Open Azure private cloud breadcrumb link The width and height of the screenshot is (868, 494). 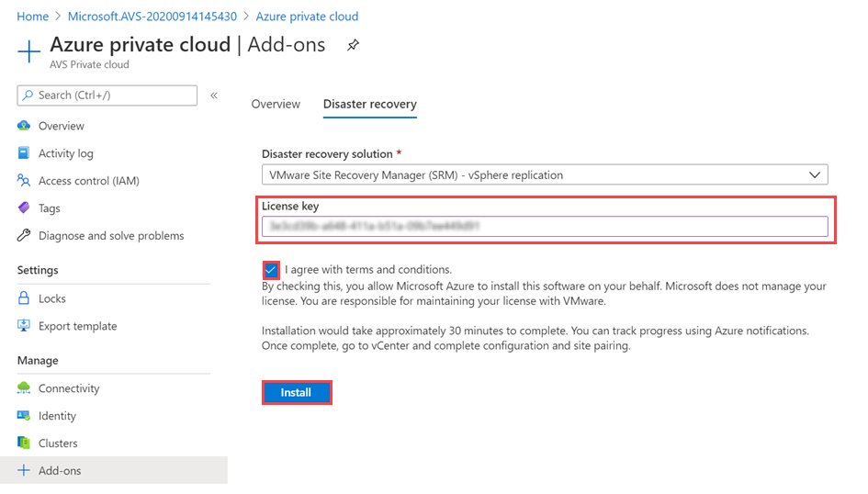coord(307,17)
